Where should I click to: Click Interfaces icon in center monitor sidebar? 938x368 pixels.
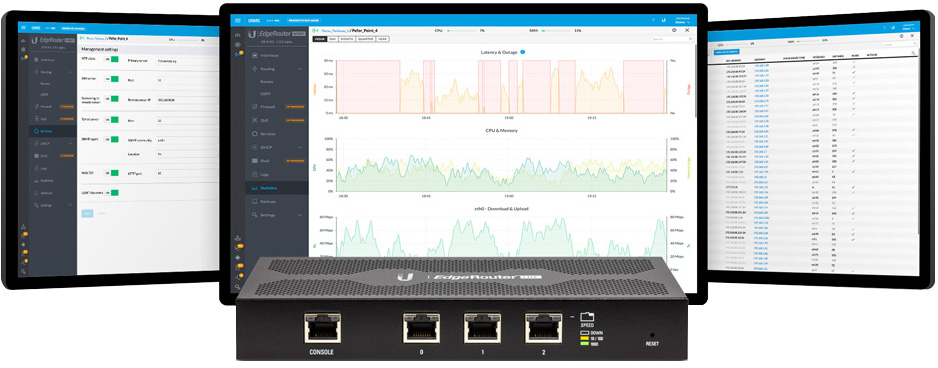pyautogui.click(x=254, y=55)
